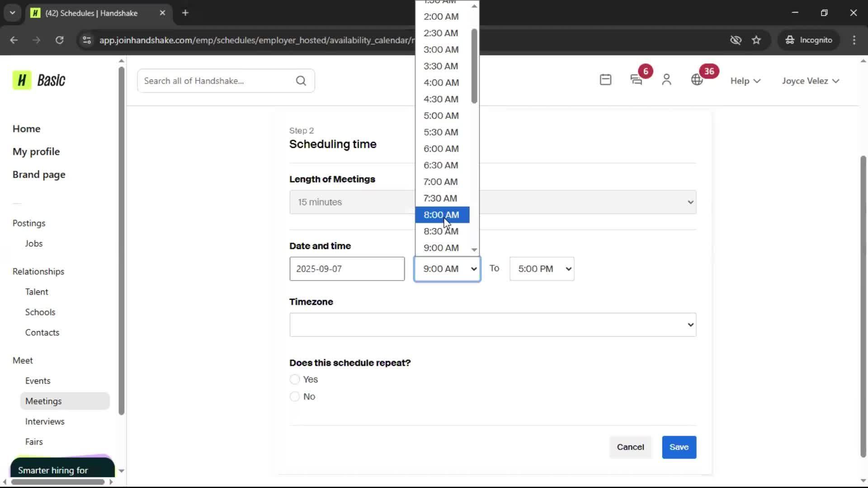Expand the Joyce Velez account menu
868x488 pixels.
click(x=811, y=81)
